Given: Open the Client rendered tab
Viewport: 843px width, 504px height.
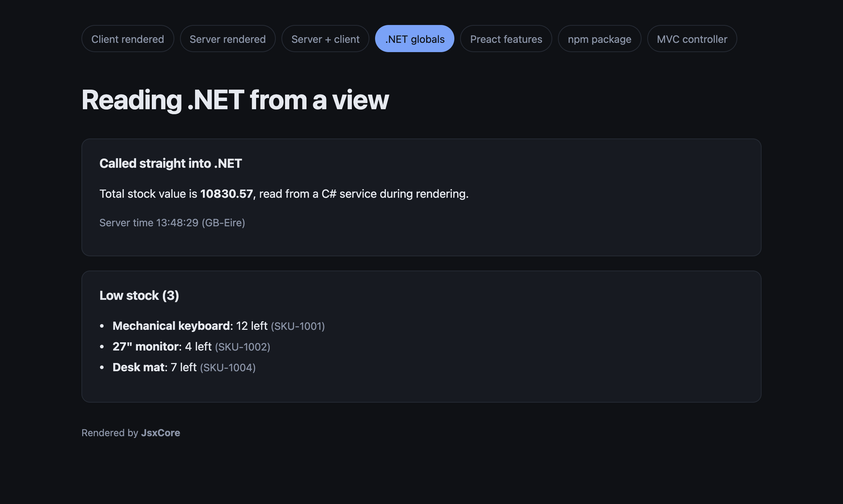Looking at the screenshot, I should 128,39.
